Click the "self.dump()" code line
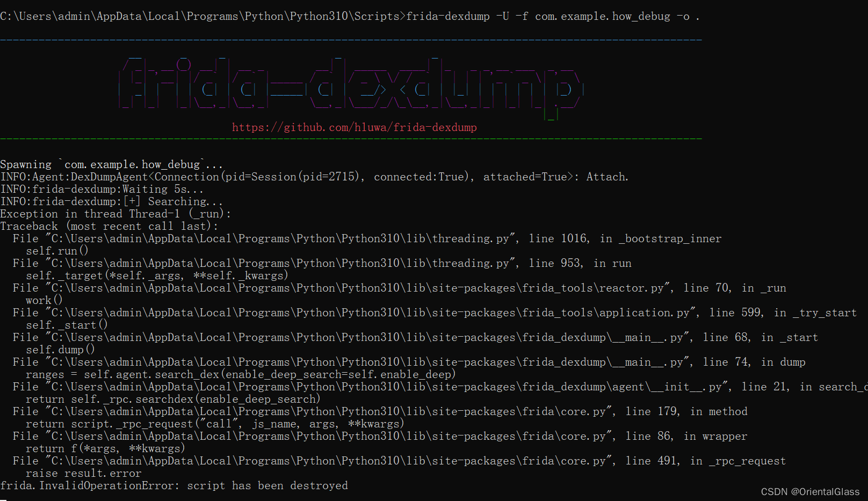Viewport: 868px width, 501px height. coord(60,350)
